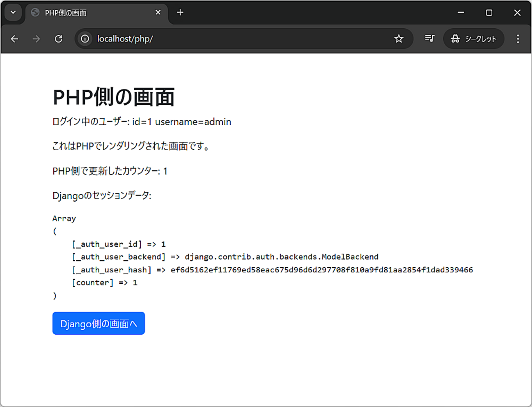This screenshot has width=532, height=407.
Task: Open a new tab with plus button
Action: (180, 13)
